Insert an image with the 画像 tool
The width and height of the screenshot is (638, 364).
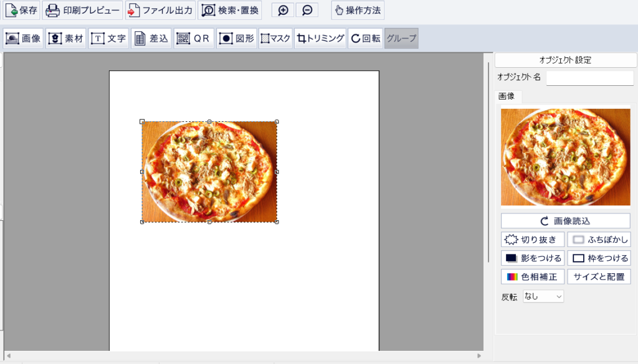23,38
